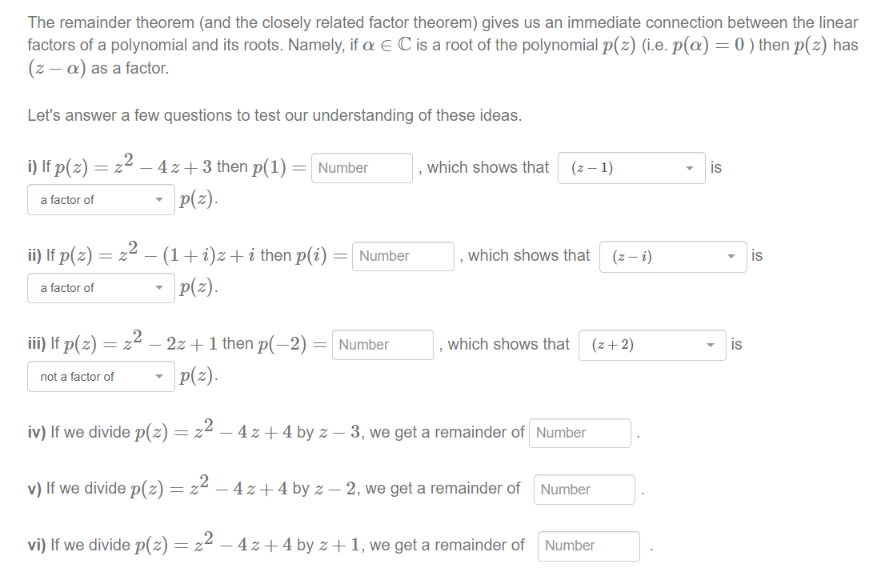Open the (z-i) dropdown arrow in part ii
This screenshot has height=588, width=893.
click(x=731, y=256)
